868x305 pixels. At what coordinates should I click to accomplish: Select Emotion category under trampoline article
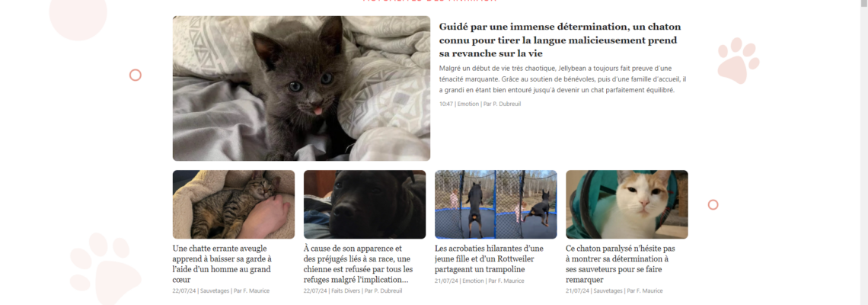[x=473, y=281]
